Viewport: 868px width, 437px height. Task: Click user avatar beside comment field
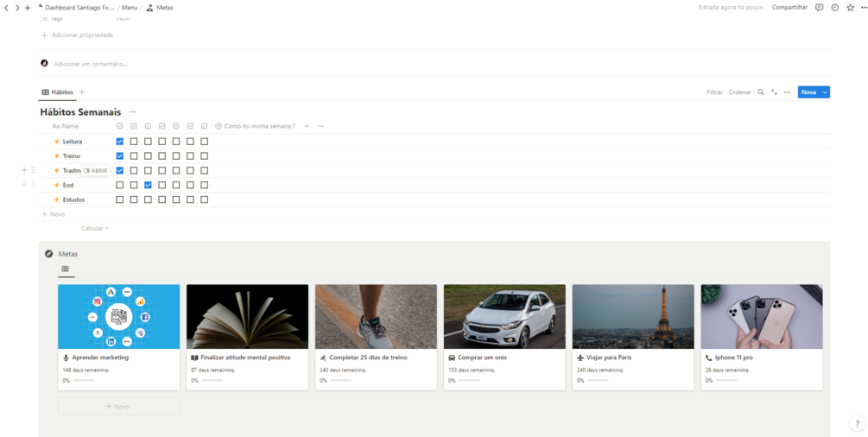point(44,63)
